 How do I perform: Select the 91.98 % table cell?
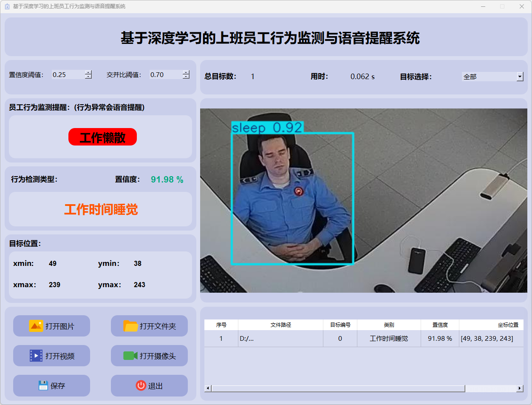coord(440,339)
